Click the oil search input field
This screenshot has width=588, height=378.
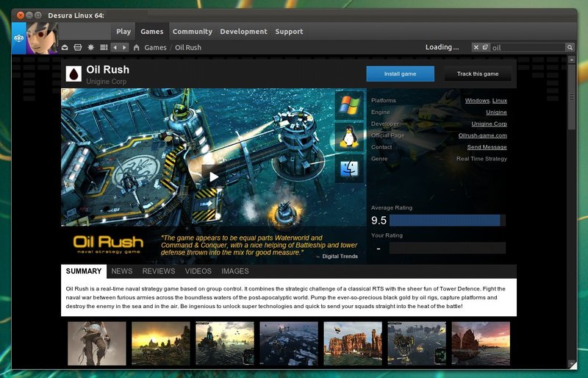click(x=528, y=47)
